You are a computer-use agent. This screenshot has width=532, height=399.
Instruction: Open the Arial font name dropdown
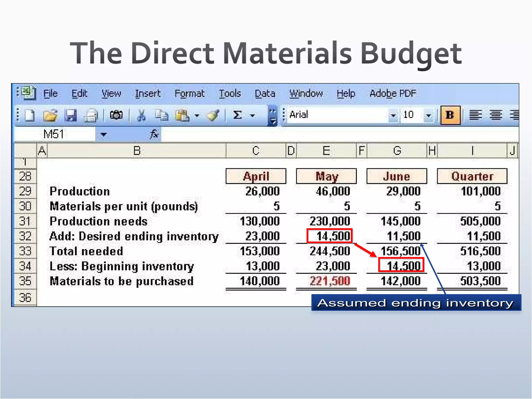393,115
